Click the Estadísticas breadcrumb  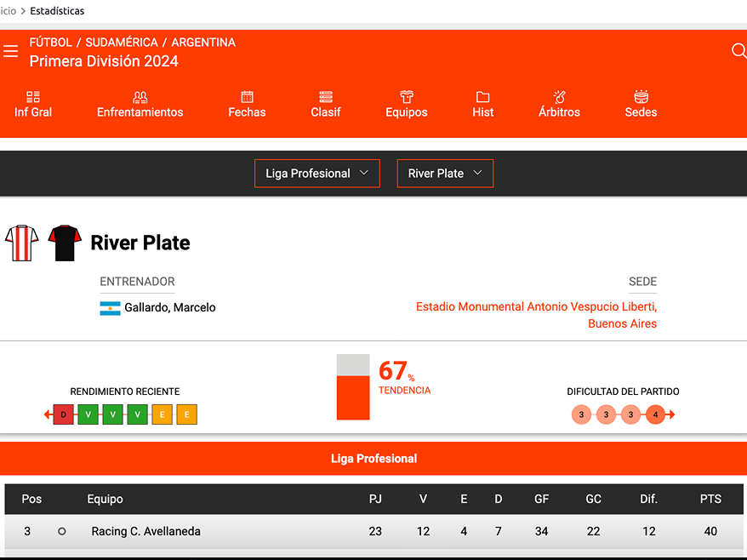point(57,11)
